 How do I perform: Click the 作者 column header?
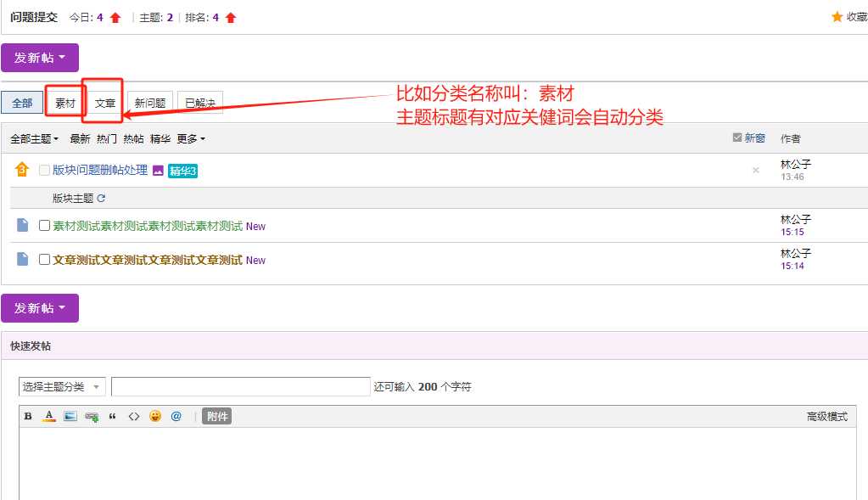tap(791, 138)
